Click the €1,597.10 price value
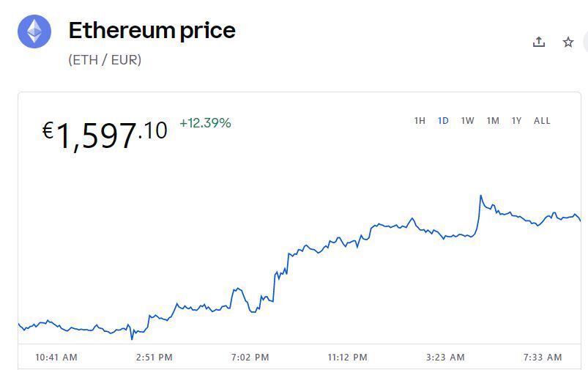Screen dimensions: 588x370 [105, 134]
